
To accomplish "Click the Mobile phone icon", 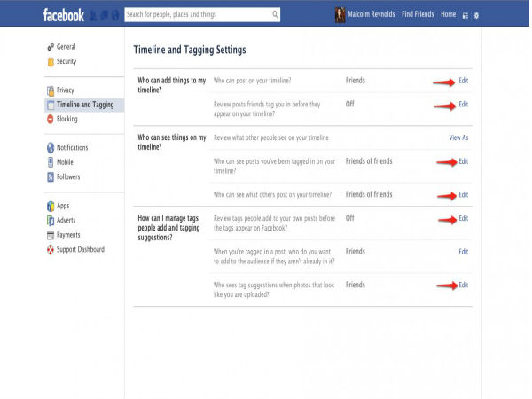I will click(51, 162).
